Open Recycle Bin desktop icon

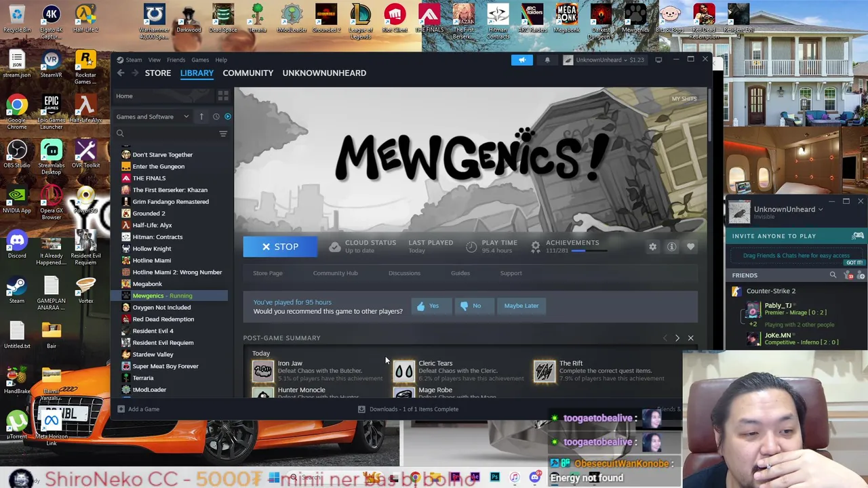17,20
